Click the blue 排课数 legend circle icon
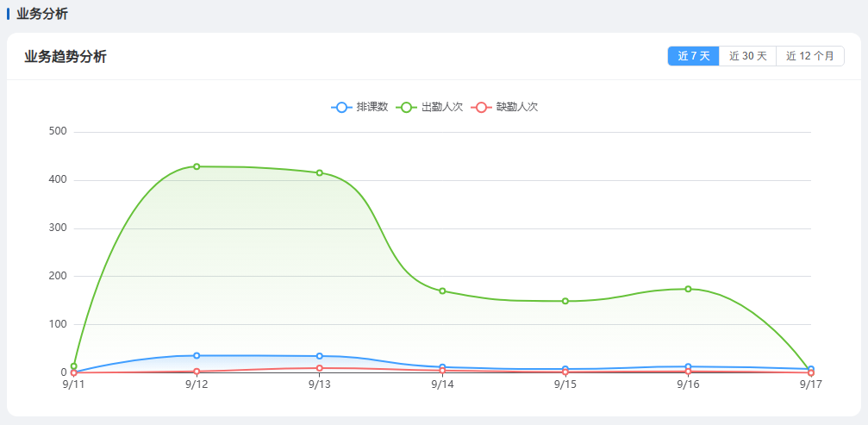The width and height of the screenshot is (868, 425). 341,108
